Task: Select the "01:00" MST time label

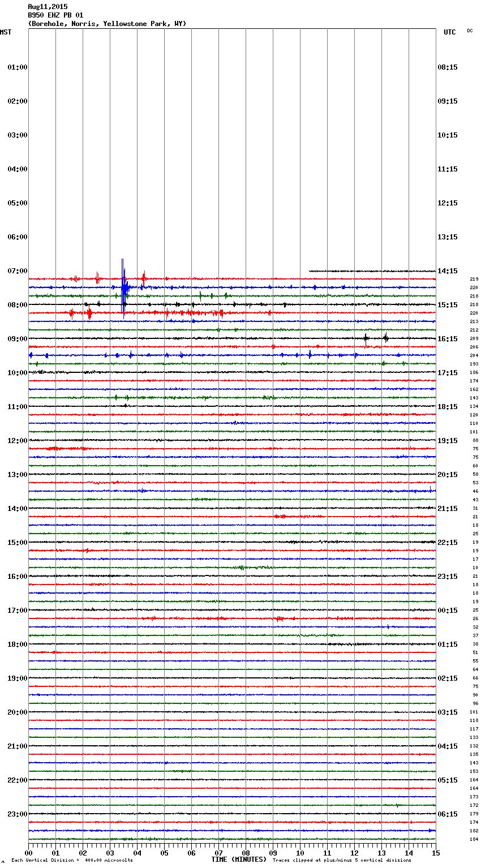Action: [18, 67]
